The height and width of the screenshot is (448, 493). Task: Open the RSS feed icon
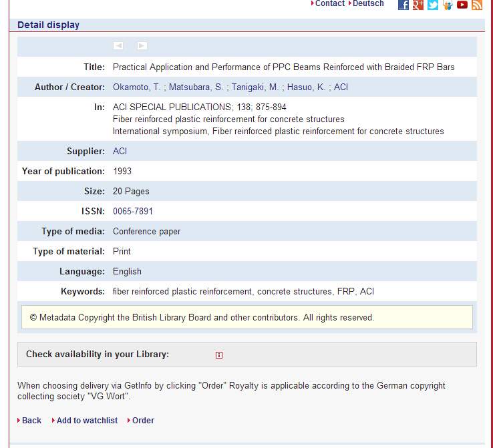(x=477, y=5)
